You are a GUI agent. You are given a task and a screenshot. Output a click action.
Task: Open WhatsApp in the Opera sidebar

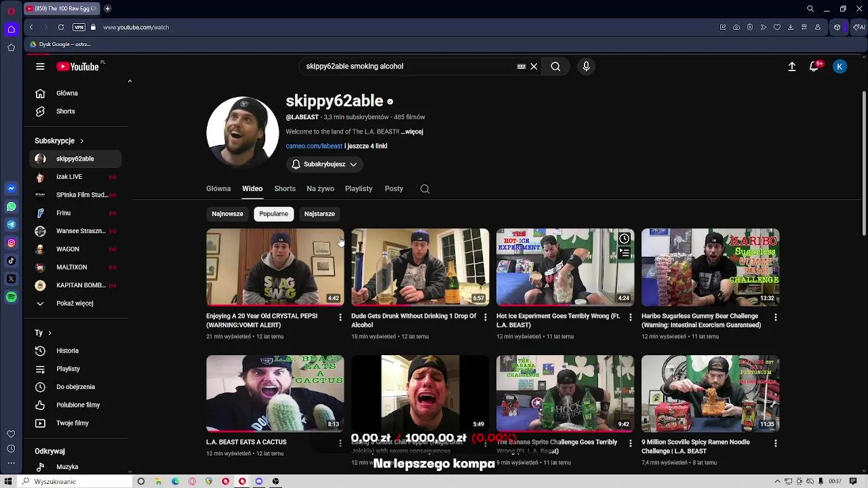pyautogui.click(x=11, y=207)
